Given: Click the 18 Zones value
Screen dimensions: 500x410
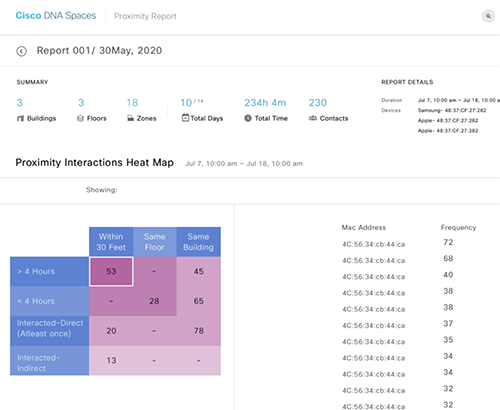Looking at the screenshot, I should click(132, 103).
